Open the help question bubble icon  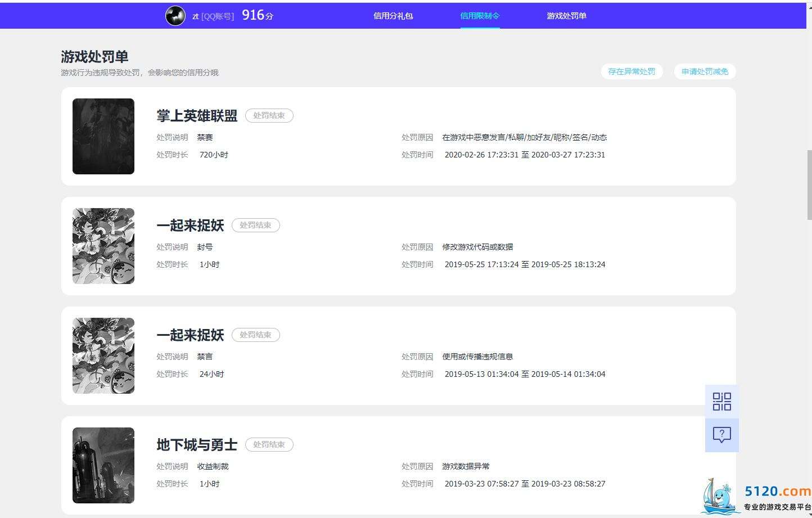pyautogui.click(x=721, y=435)
